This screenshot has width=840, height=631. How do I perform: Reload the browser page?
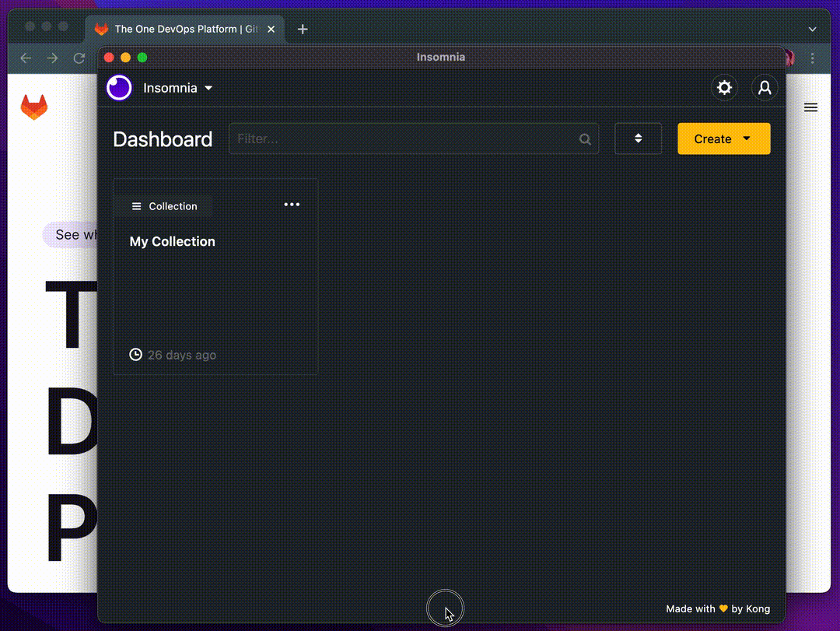pyautogui.click(x=79, y=58)
